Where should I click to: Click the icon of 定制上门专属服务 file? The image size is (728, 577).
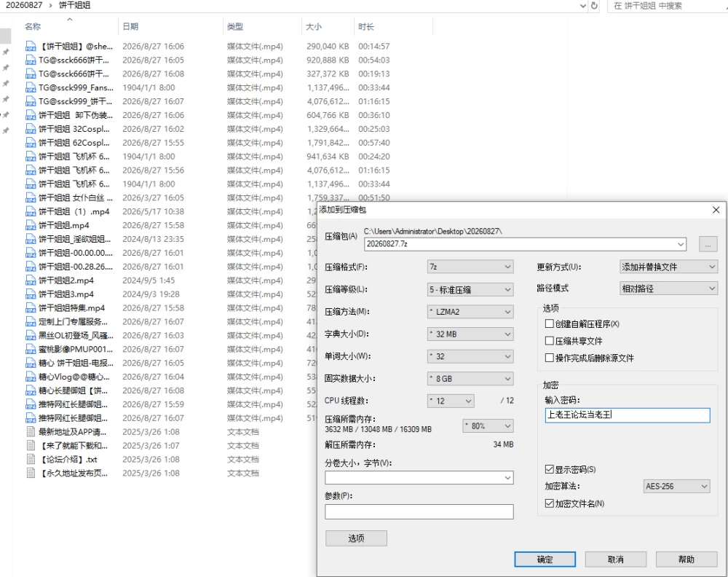point(31,322)
